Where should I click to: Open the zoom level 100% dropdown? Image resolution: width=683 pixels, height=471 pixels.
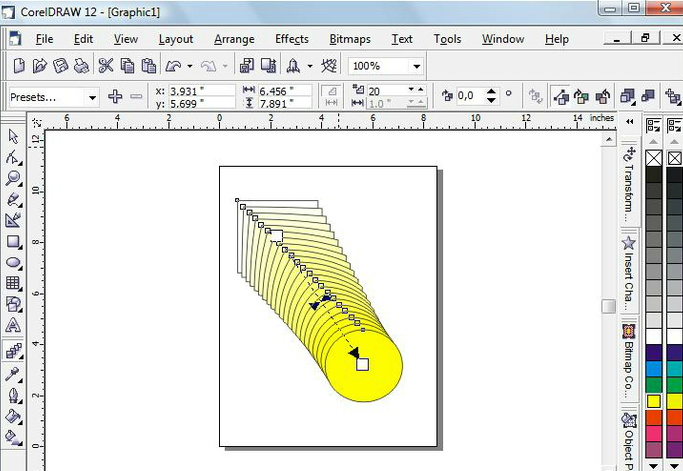pyautogui.click(x=416, y=66)
